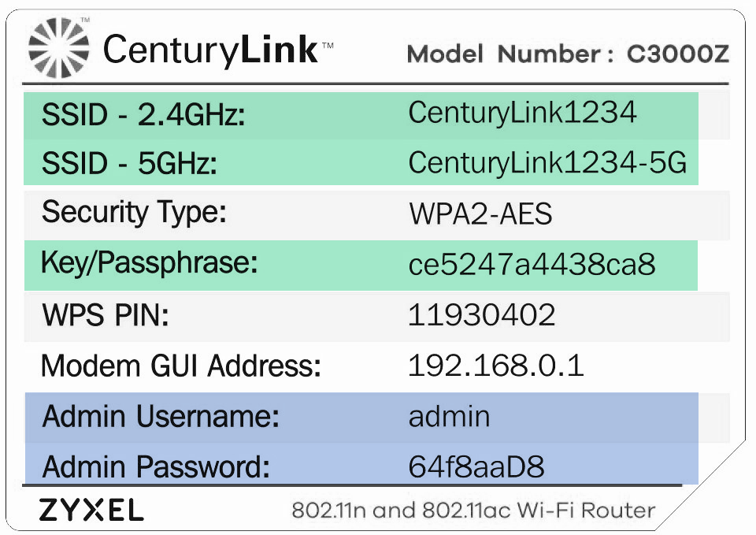Click the SSID - 5GHz label
Screen dimensions: 756x535
click(x=129, y=164)
